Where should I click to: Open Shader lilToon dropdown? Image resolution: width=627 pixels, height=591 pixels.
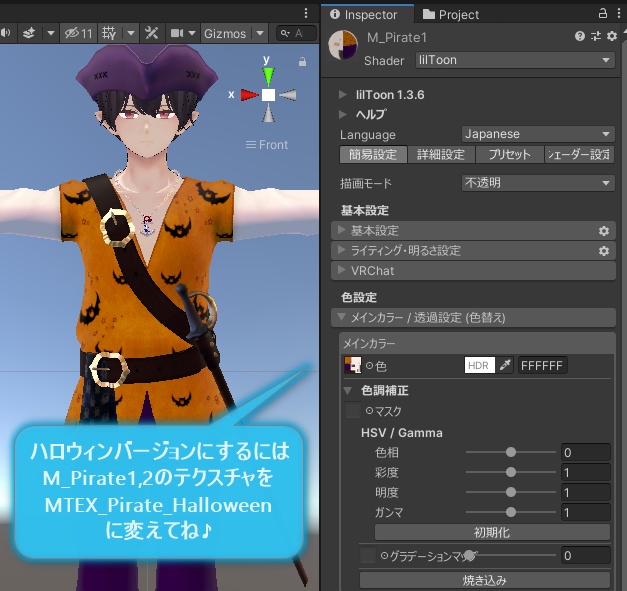coord(515,60)
